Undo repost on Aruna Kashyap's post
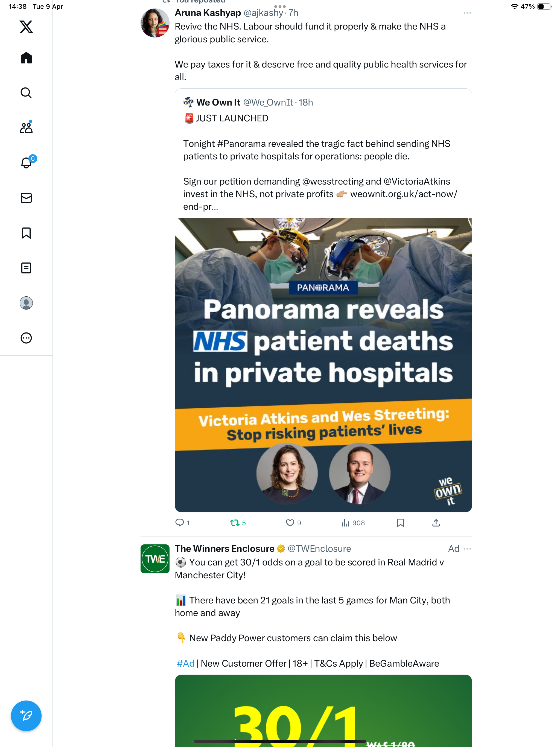Screen dimensions: 560x747 click(x=238, y=523)
